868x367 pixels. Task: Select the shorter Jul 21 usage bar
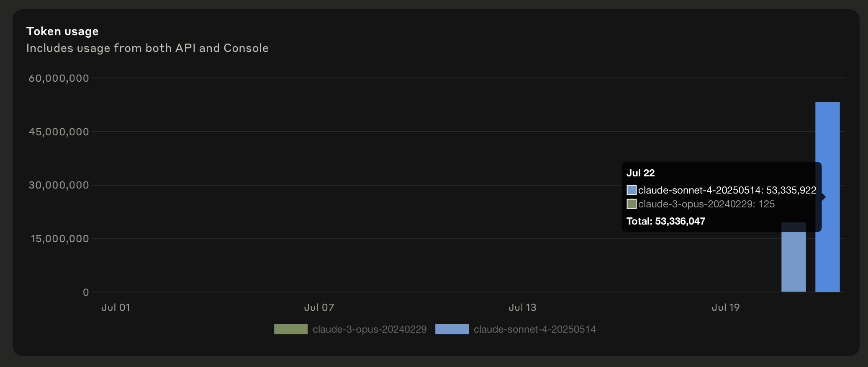pos(794,257)
